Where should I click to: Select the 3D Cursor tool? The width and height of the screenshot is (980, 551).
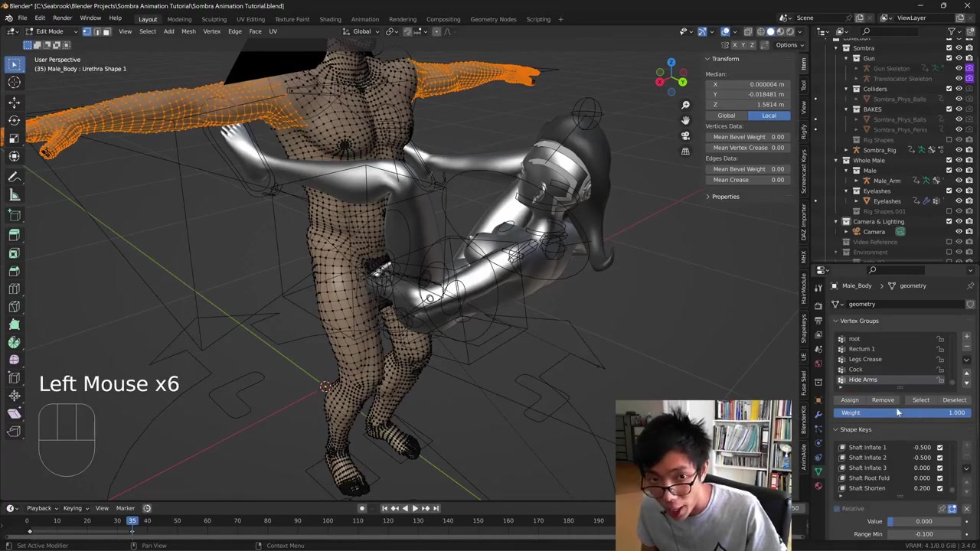[14, 83]
